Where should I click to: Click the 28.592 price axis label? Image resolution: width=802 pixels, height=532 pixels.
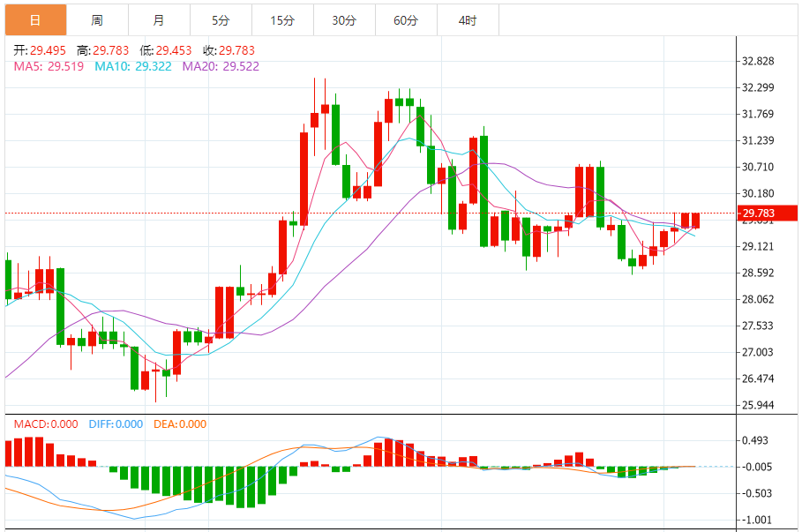pos(758,273)
